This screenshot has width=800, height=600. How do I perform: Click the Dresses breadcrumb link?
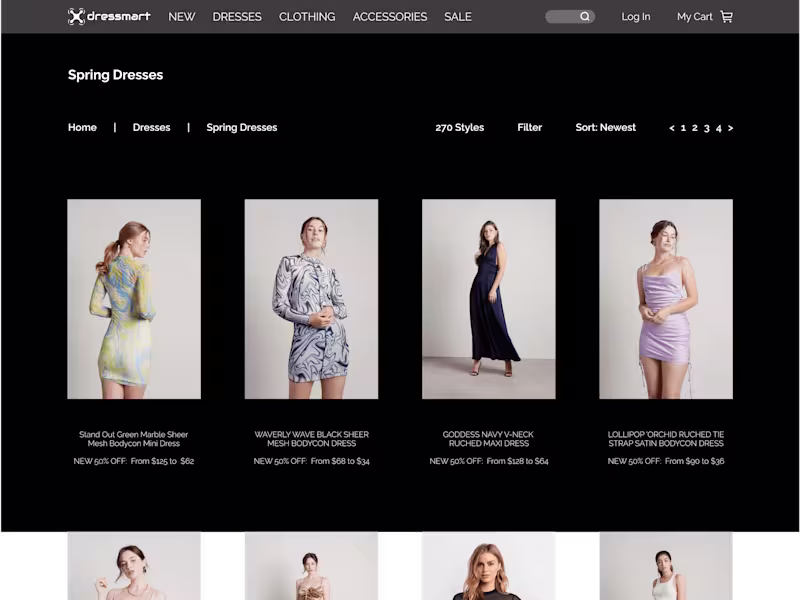coord(151,127)
